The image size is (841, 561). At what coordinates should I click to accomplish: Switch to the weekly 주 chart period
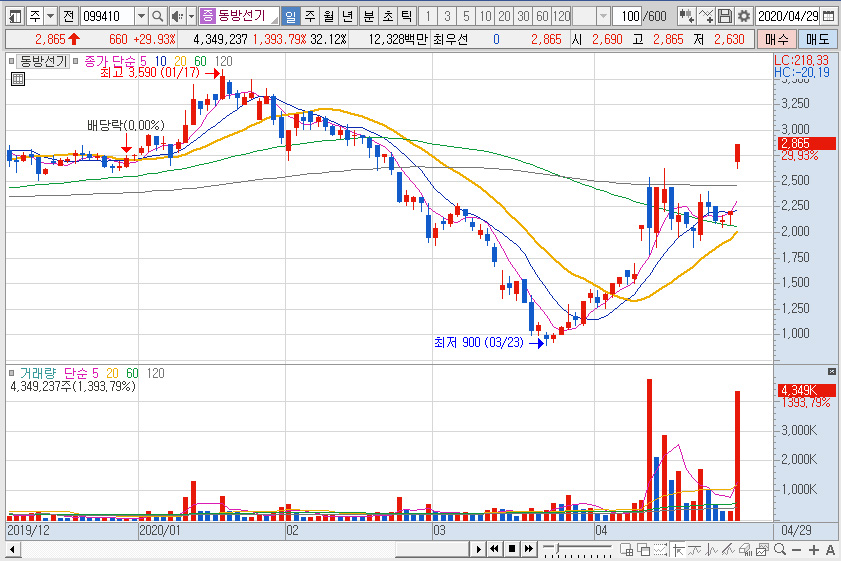[x=310, y=16]
